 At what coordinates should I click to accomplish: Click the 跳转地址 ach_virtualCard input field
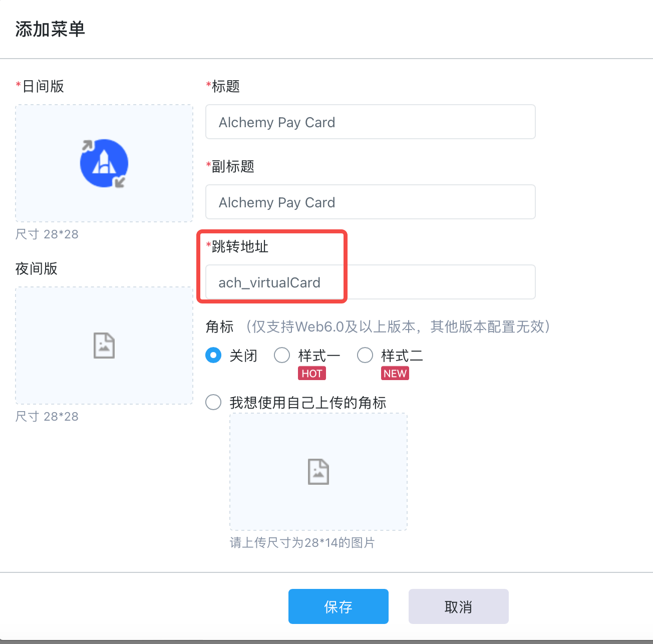coord(371,282)
